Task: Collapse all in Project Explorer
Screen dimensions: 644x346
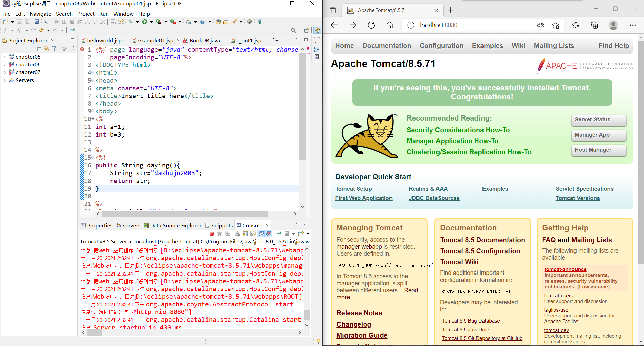Action: [39, 49]
